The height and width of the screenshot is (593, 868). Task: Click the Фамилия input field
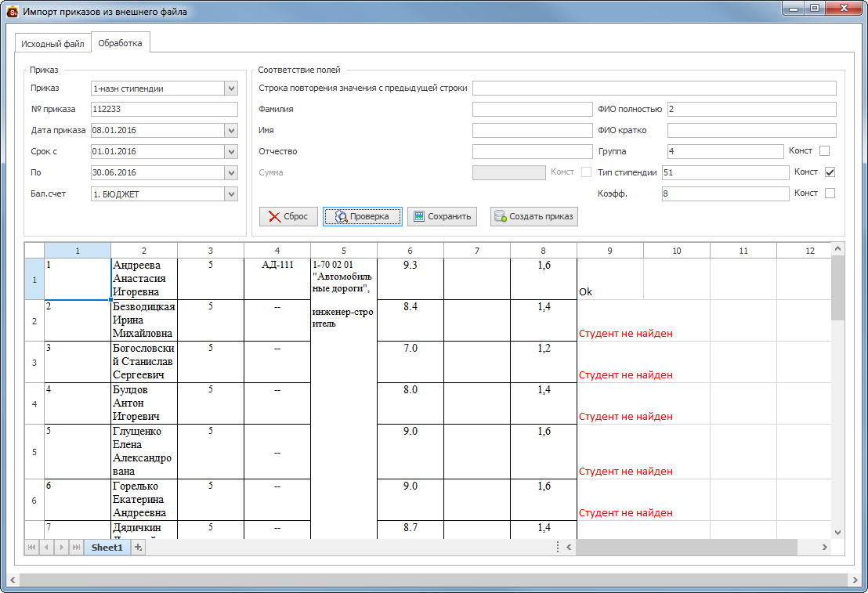tap(533, 109)
